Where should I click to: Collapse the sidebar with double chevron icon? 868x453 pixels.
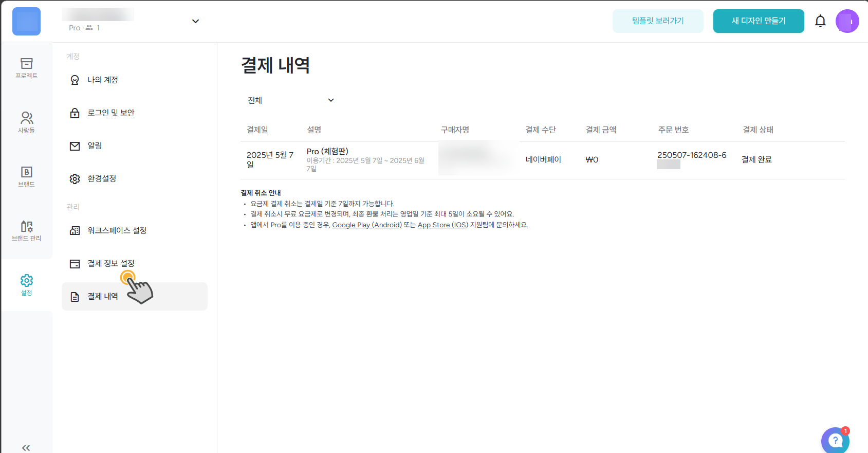(x=26, y=448)
